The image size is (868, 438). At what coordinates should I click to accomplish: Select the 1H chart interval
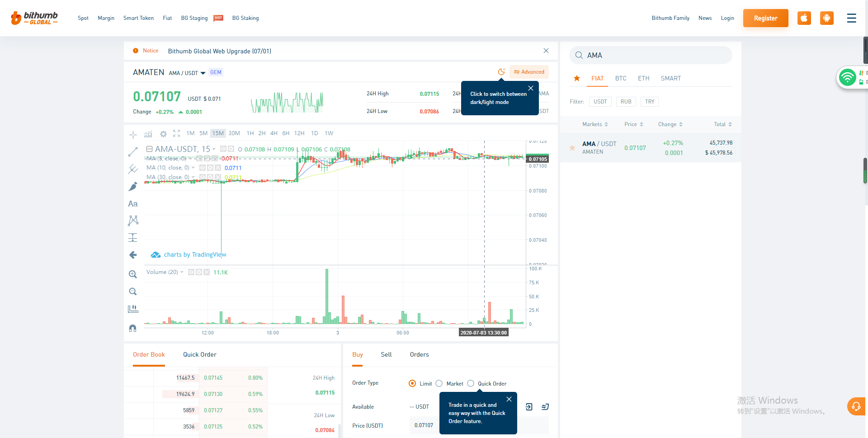(250, 133)
